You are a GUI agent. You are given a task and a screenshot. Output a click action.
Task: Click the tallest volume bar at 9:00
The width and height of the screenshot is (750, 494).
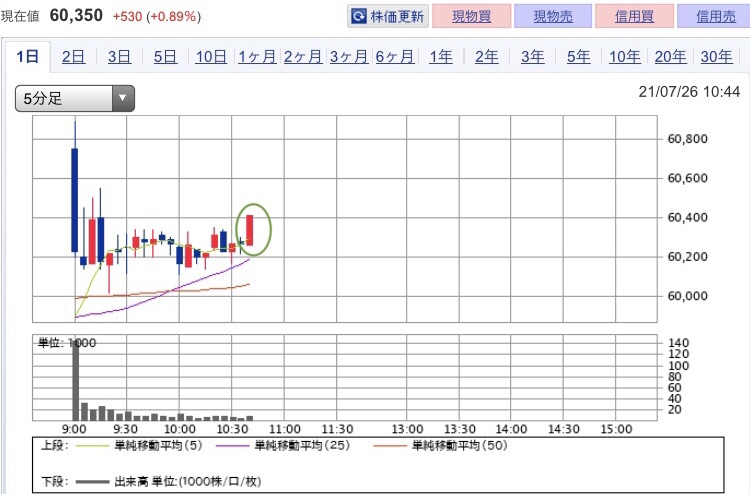(x=76, y=381)
